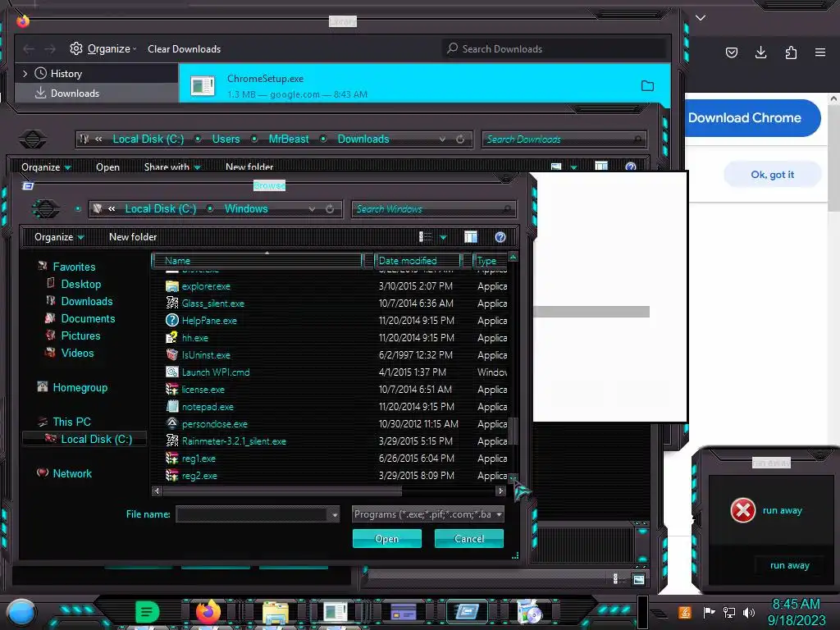840x630 pixels.
Task: Click preview pane icon in Downloads explorer window
Action: [x=601, y=167]
